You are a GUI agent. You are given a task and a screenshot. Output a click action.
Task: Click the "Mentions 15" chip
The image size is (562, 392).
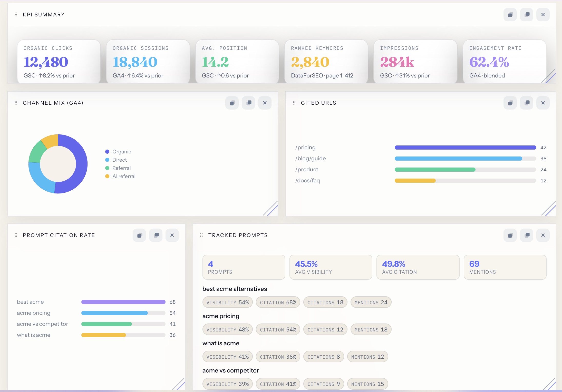pyautogui.click(x=367, y=384)
